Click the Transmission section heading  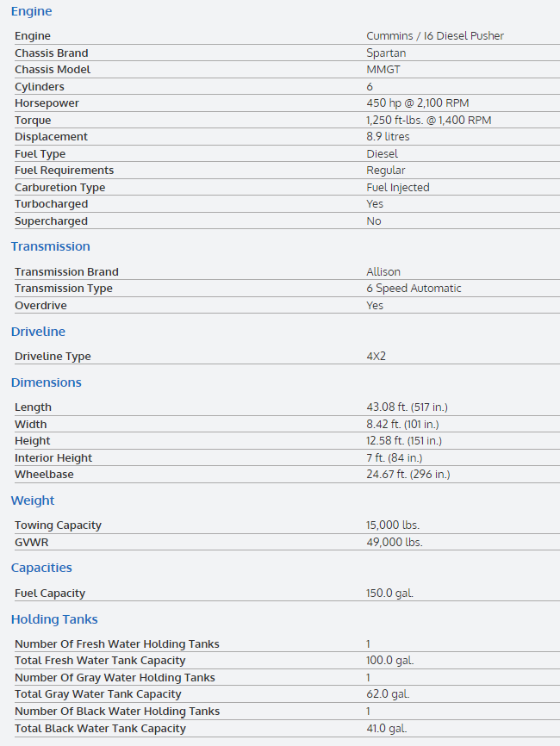pyautogui.click(x=50, y=246)
